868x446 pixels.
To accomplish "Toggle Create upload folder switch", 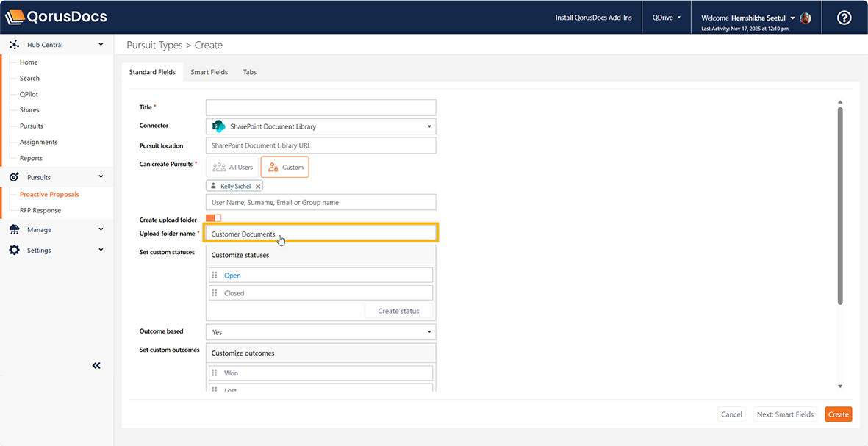I will [x=213, y=218].
